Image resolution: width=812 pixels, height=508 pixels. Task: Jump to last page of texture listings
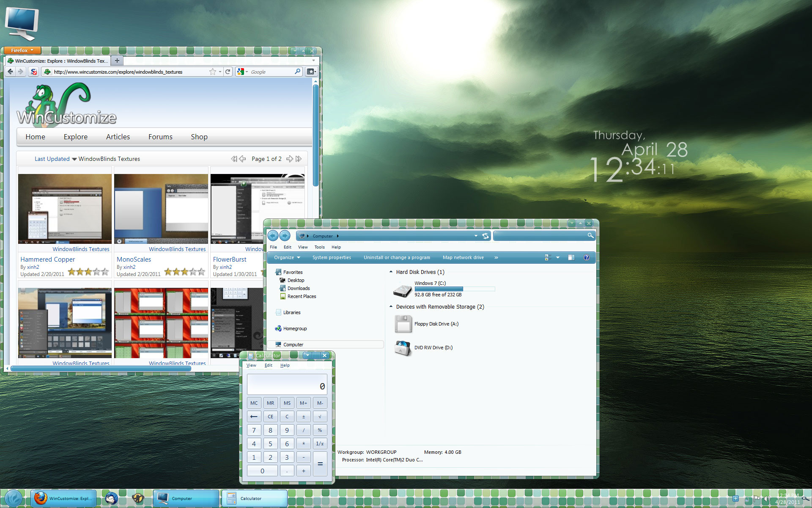[x=299, y=159]
